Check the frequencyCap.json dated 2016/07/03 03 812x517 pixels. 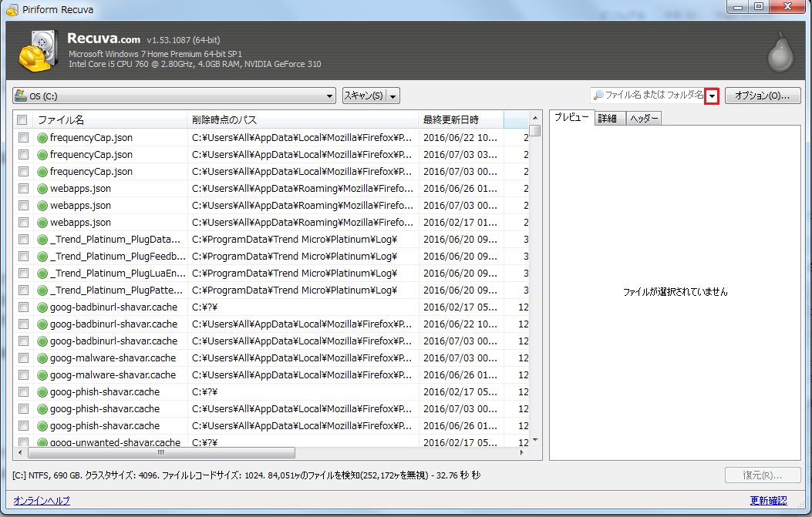[23, 155]
